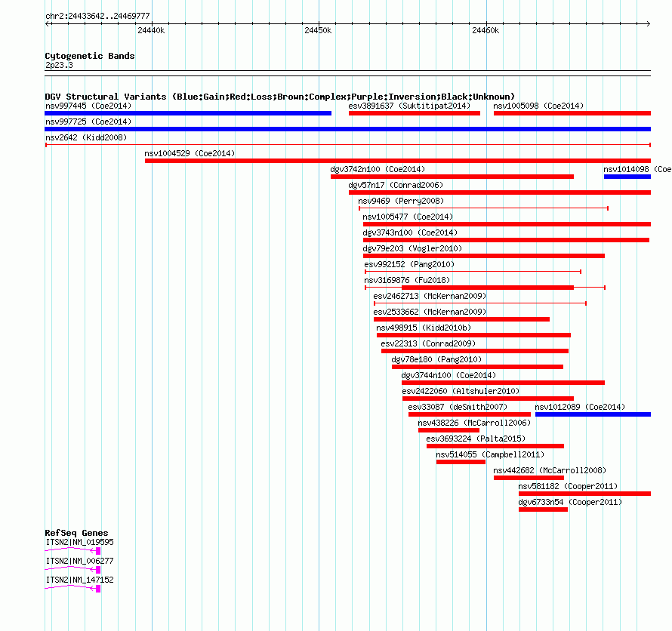
Task: Open the dgv79e203 (Vogler2010) label
Action: pos(412,248)
